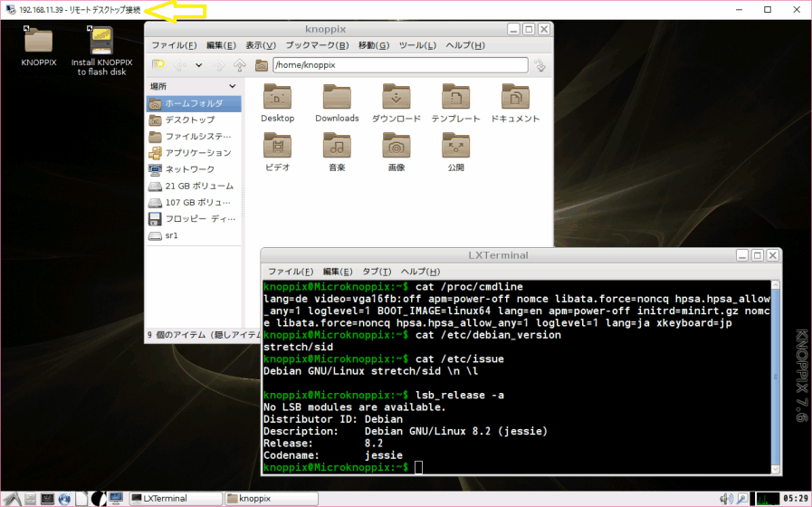Select ネットワーク in the sidebar
812x507 pixels.
194,169
